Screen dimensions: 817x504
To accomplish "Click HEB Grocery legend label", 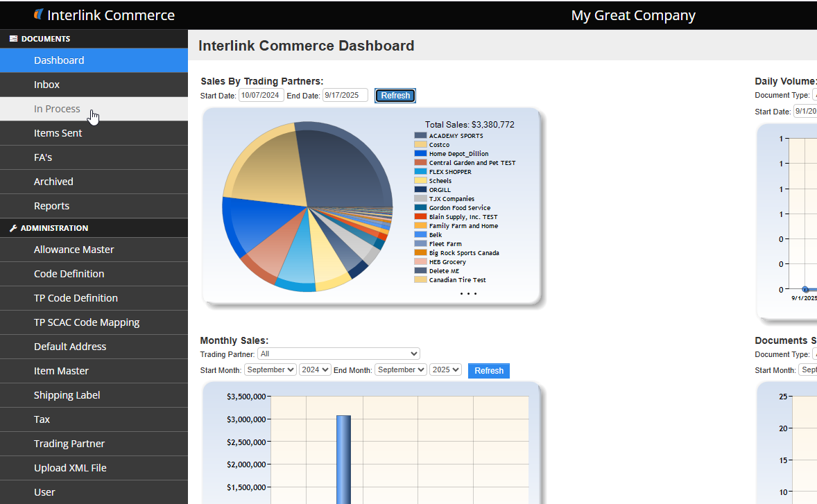I will pos(447,262).
